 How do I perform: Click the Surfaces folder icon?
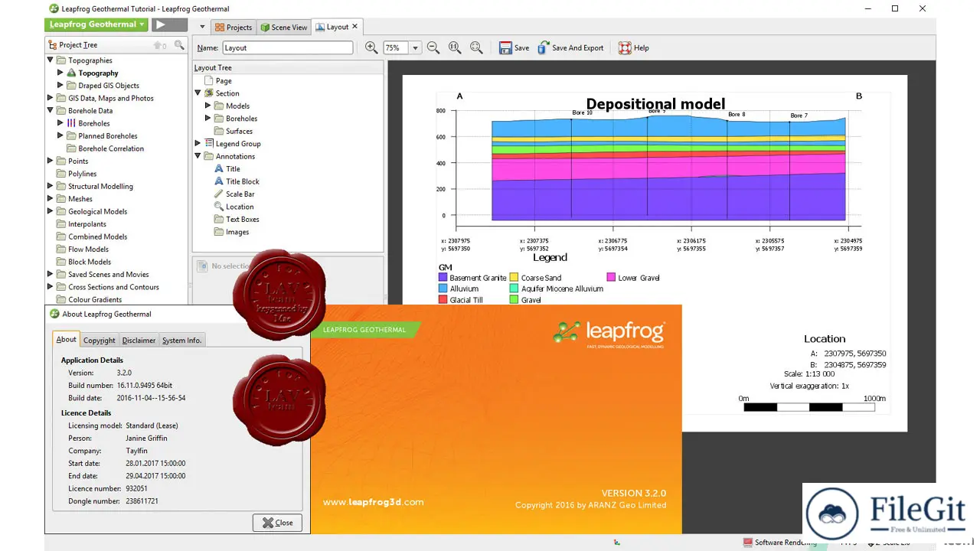coord(219,131)
